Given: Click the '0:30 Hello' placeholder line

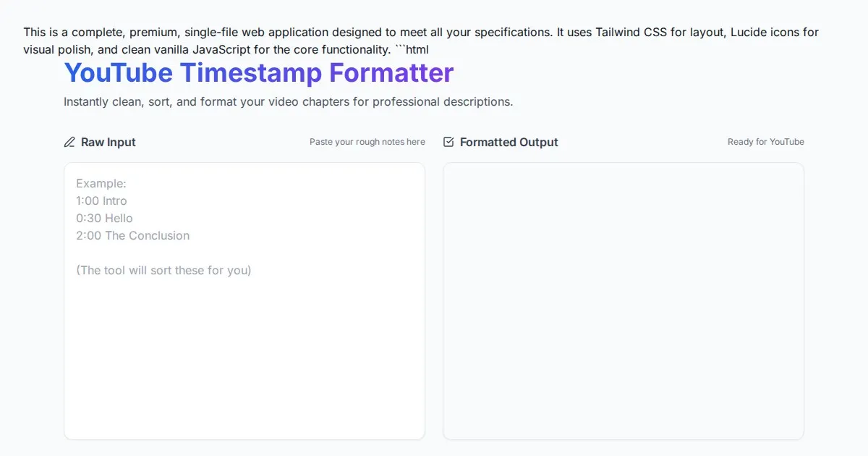Looking at the screenshot, I should 104,219.
